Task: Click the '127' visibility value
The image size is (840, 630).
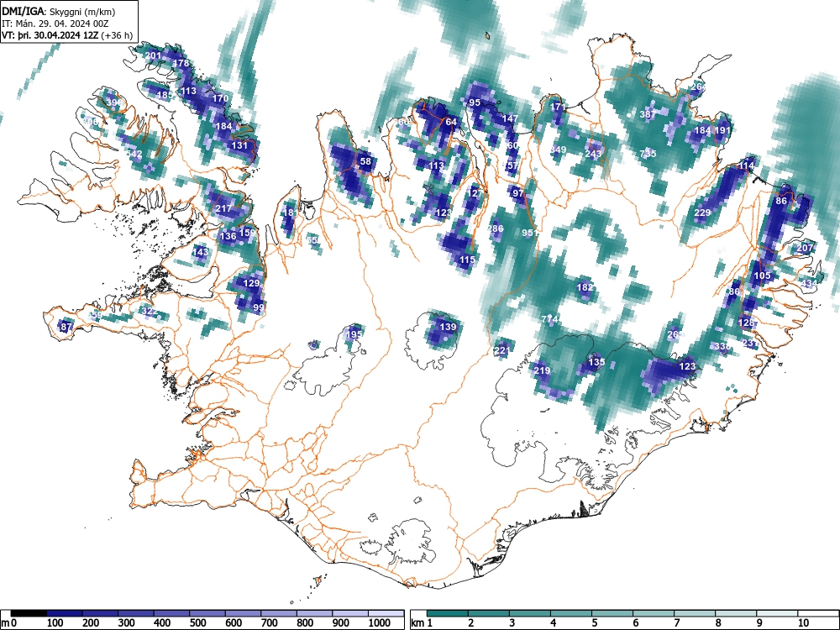Action: point(475,193)
